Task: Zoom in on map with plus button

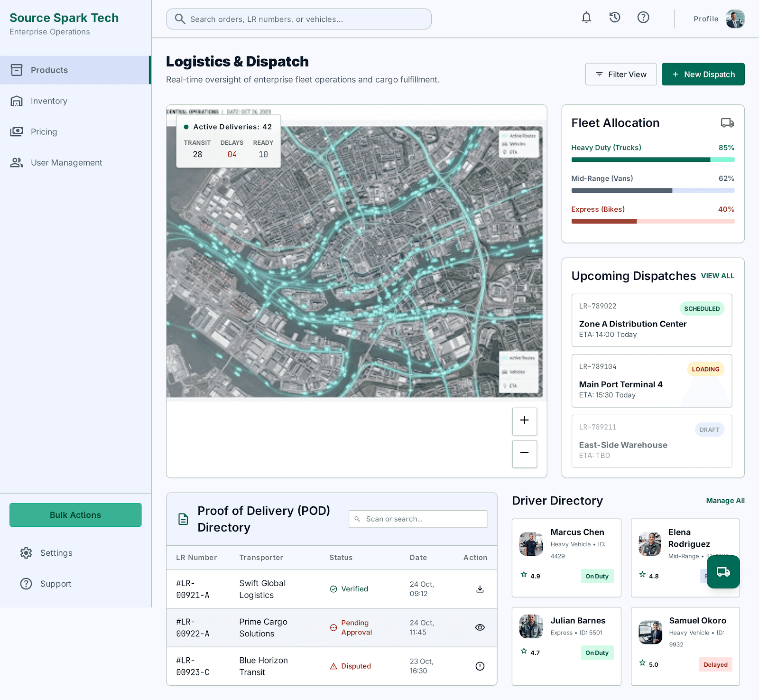Action: [x=525, y=421]
